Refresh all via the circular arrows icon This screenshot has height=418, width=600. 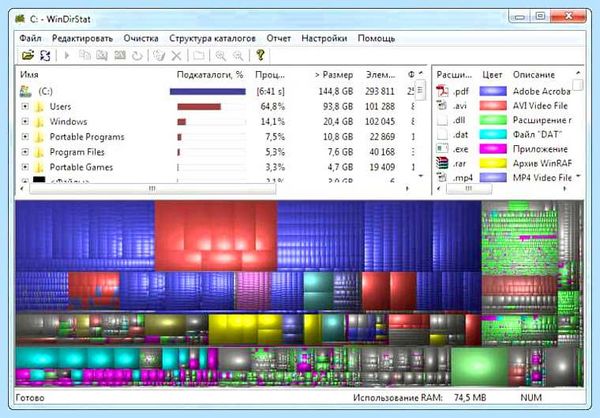pos(45,56)
